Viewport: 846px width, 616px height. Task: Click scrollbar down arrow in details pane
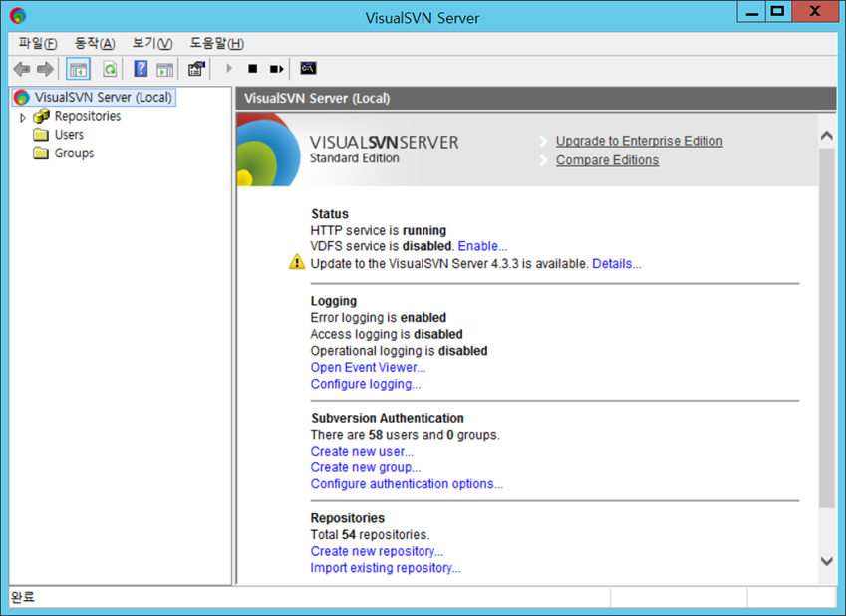click(x=826, y=561)
